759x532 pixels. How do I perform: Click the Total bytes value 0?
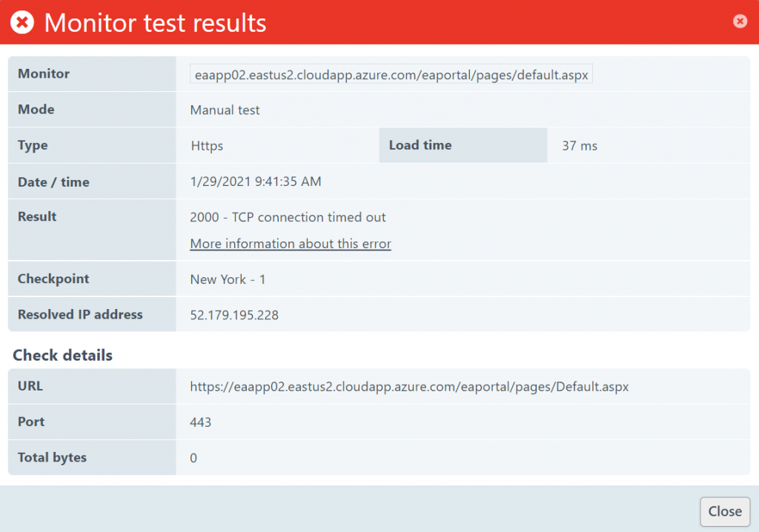193,458
